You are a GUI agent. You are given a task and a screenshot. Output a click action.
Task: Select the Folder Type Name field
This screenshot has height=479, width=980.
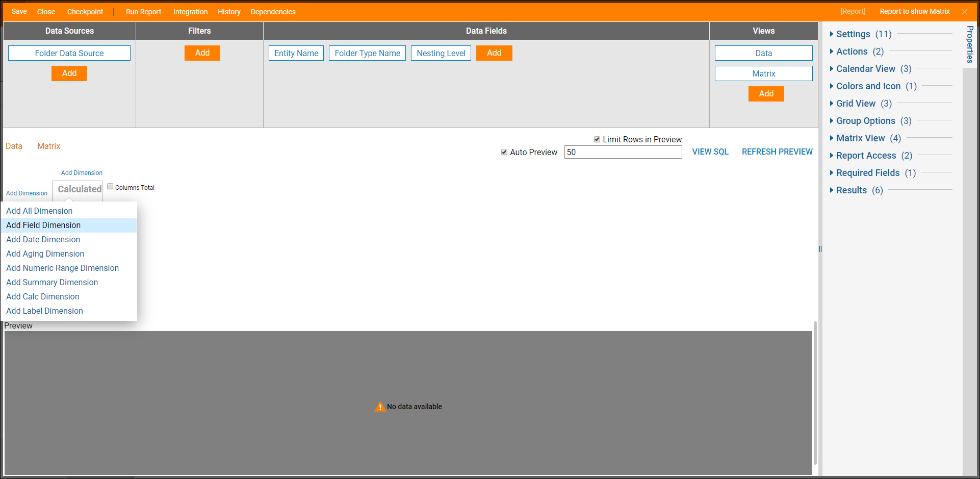pos(368,53)
